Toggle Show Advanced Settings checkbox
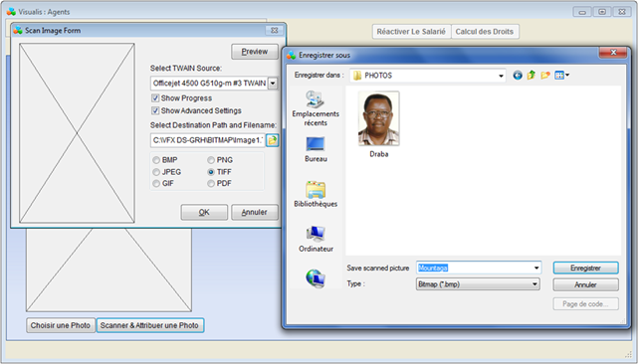638x364 pixels. [155, 110]
